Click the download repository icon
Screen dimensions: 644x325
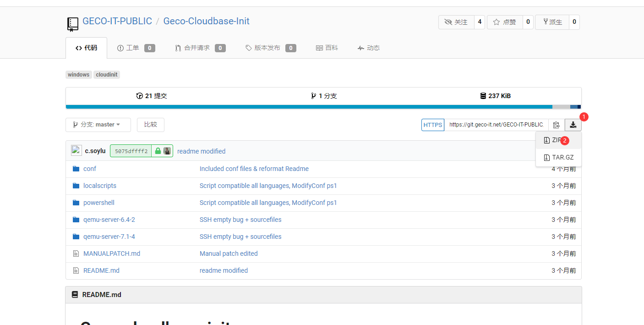click(x=573, y=125)
